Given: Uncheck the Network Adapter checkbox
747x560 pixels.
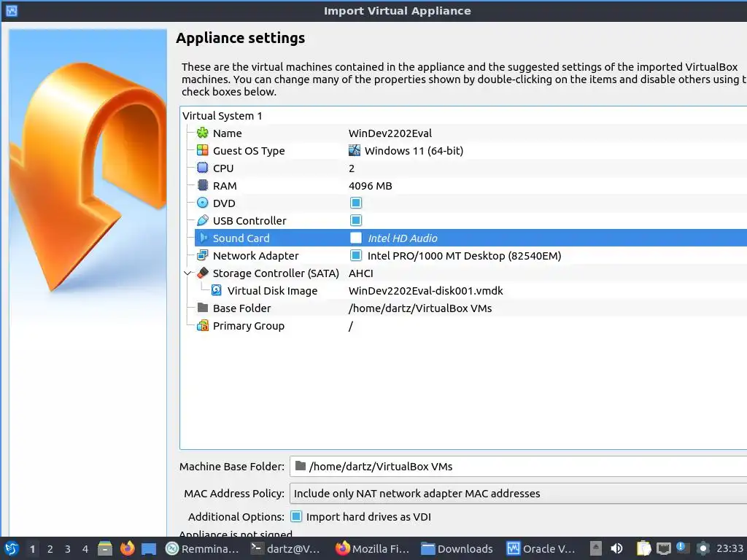Looking at the screenshot, I should [x=356, y=255].
